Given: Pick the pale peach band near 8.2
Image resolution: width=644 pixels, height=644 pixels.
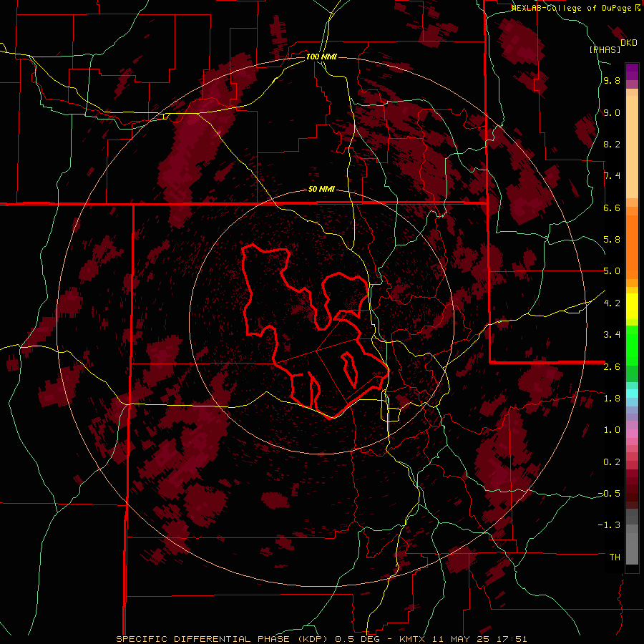Looking at the screenshot, I should (632, 147).
